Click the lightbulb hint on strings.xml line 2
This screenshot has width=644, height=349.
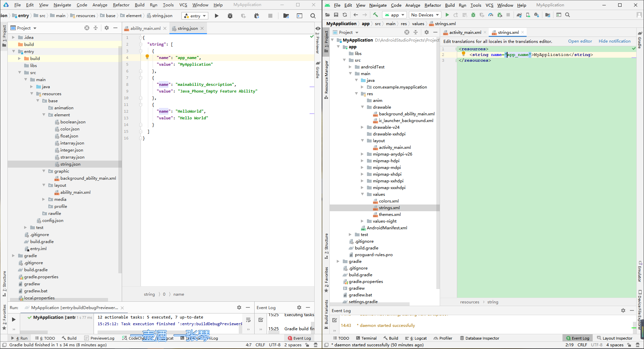pos(464,54)
